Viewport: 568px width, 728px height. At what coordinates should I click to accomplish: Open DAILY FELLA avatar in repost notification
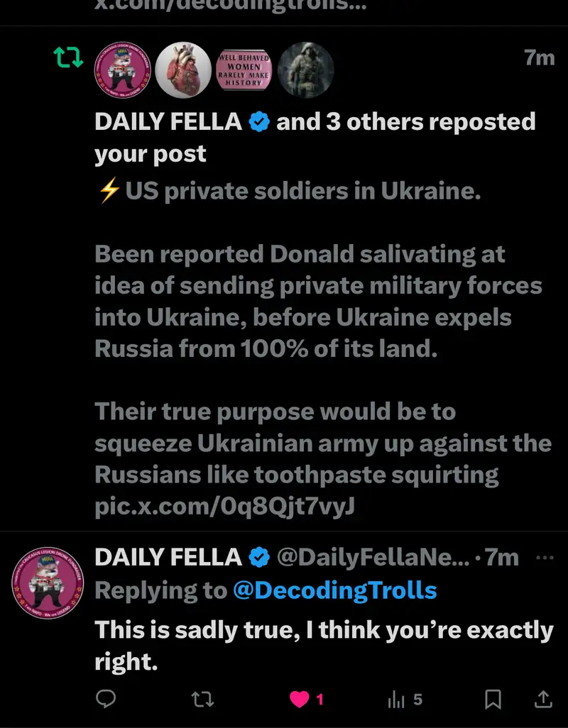[x=122, y=70]
